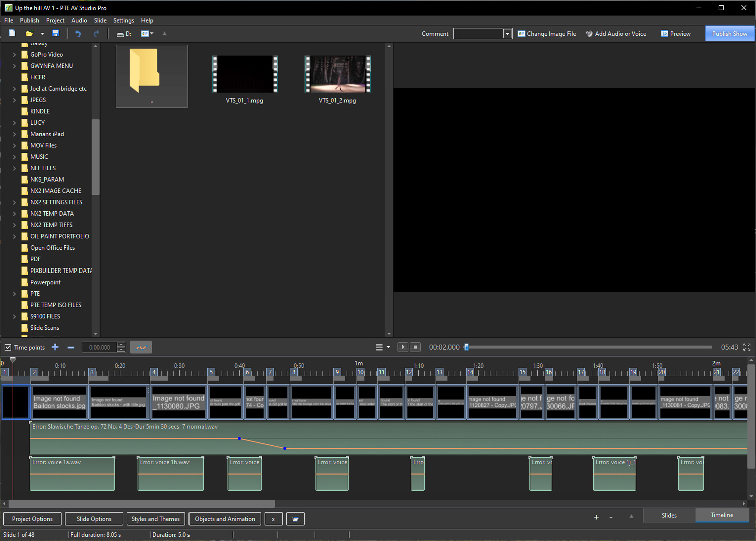This screenshot has width=756, height=541.
Task: Switch to the Slides tab
Action: pos(669,515)
